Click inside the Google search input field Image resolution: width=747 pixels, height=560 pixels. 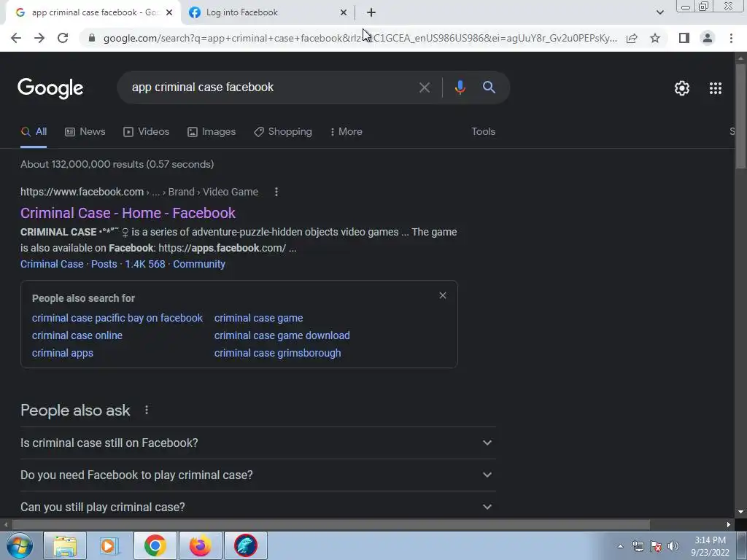pyautogui.click(x=271, y=87)
